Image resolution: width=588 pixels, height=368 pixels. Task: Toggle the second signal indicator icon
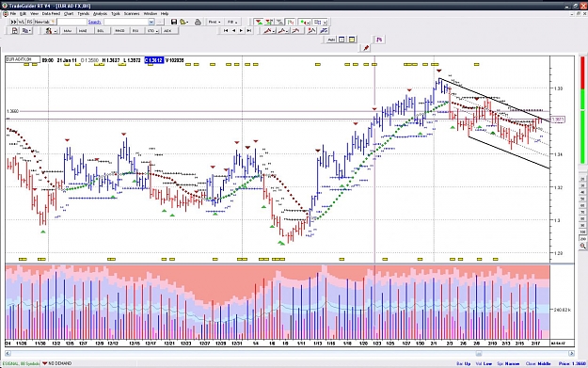click(269, 22)
